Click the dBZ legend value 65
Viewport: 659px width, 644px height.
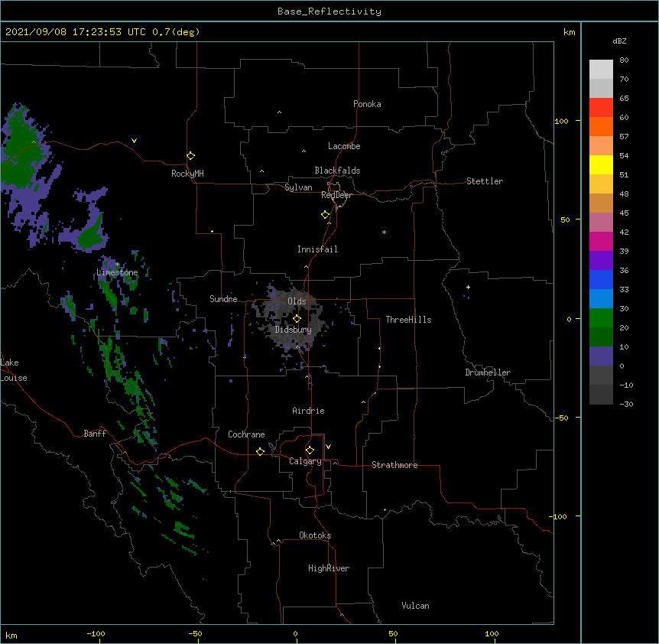tap(624, 98)
